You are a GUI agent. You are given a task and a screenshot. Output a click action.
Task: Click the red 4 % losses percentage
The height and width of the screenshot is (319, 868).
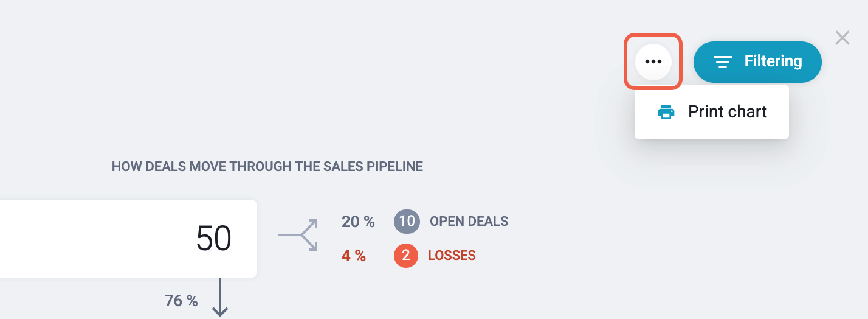tap(354, 256)
